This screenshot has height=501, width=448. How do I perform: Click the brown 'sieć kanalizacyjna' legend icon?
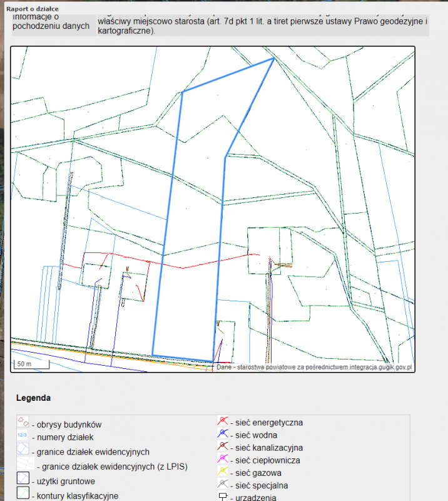tap(222, 447)
